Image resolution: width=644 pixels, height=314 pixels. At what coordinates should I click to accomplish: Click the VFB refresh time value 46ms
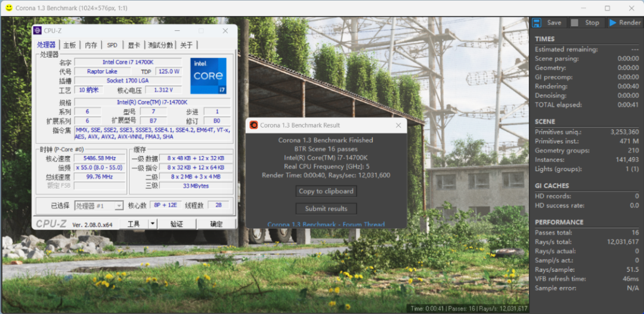630,279
